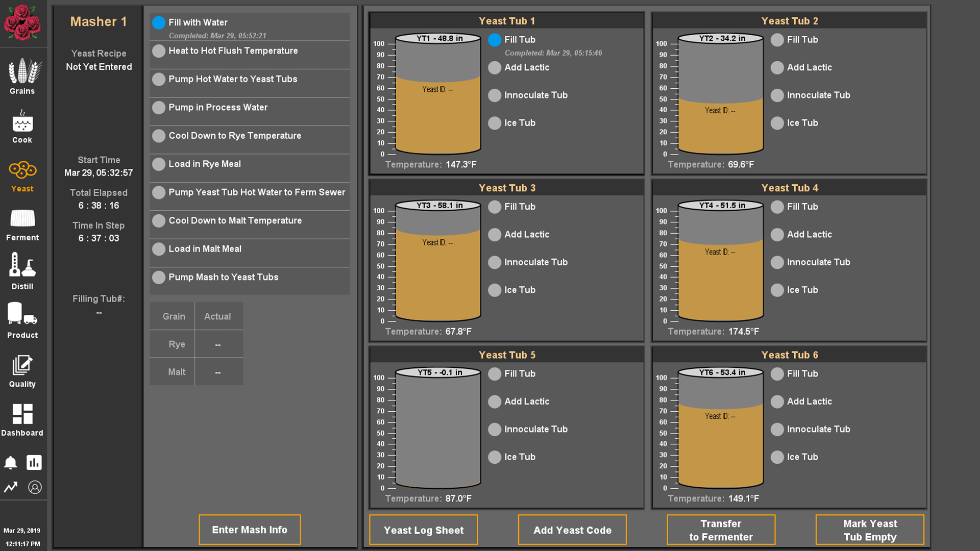Click Mark Yeast Tub Empty button
980x551 pixels.
click(x=870, y=530)
